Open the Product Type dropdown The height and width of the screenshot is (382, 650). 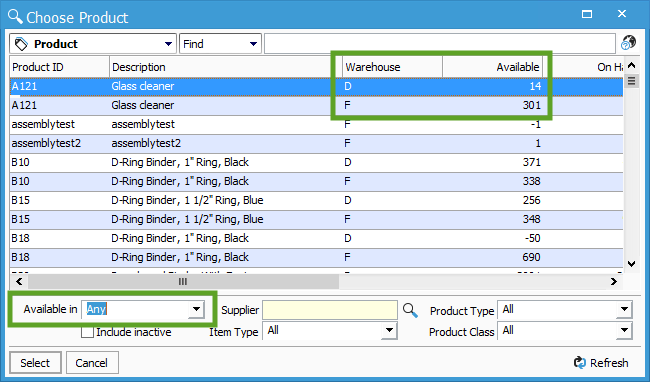tap(624, 309)
